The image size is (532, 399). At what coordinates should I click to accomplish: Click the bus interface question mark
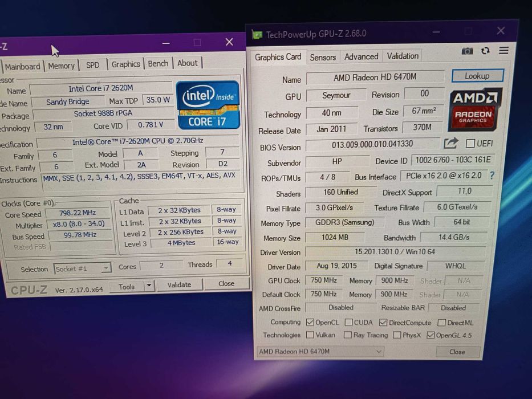[x=492, y=176]
